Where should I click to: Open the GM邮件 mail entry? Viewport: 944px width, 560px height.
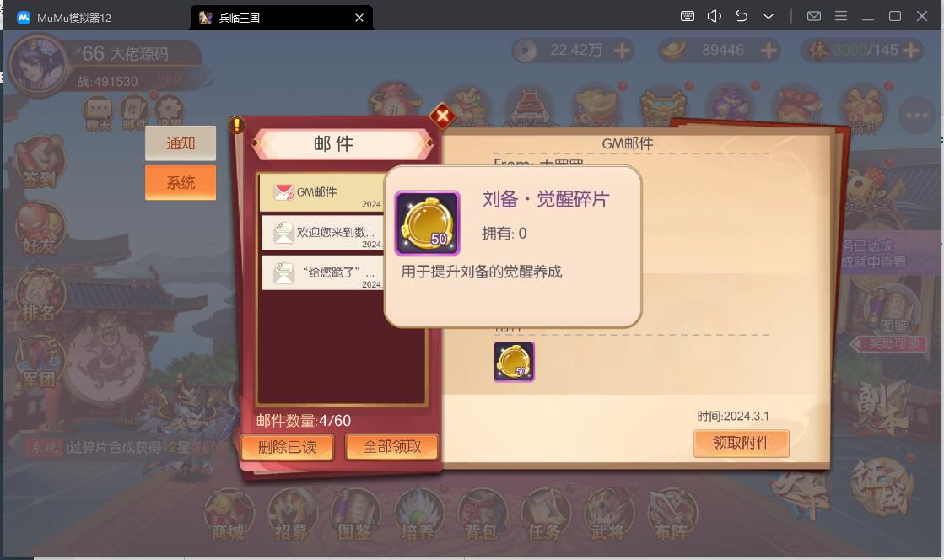[323, 192]
